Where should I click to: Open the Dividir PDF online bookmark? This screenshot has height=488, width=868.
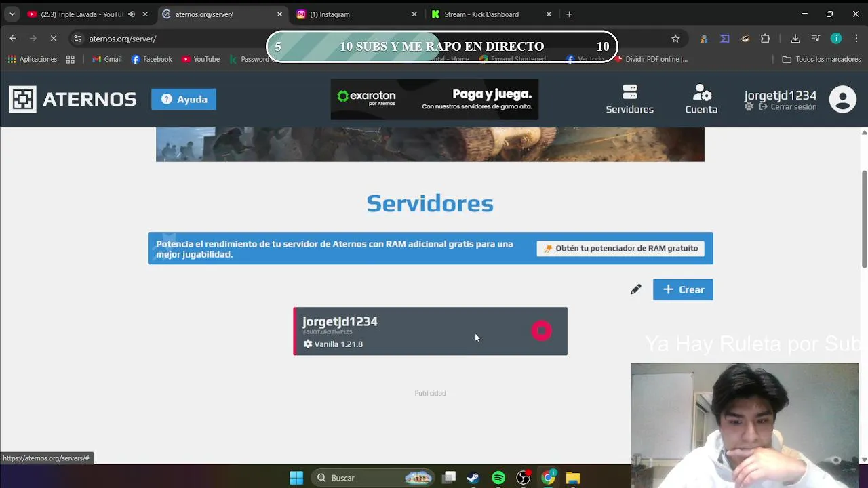[651, 59]
